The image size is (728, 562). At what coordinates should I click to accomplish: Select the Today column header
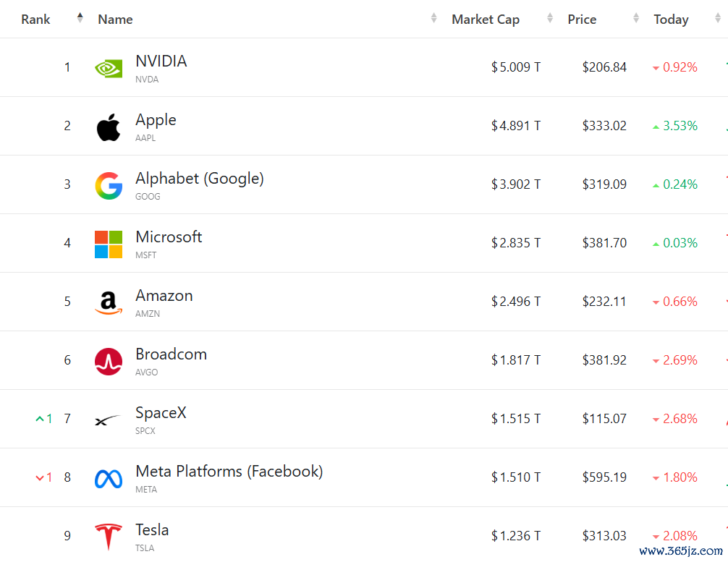click(671, 20)
